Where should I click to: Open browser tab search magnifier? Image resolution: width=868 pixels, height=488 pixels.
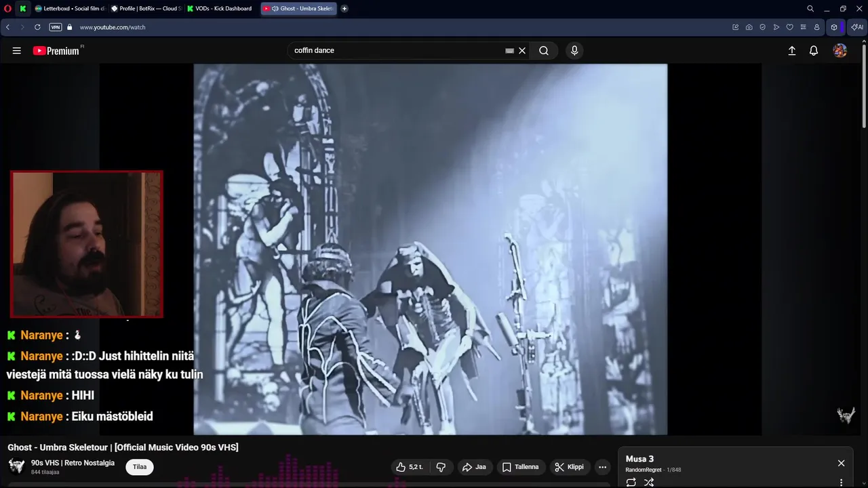[810, 9]
